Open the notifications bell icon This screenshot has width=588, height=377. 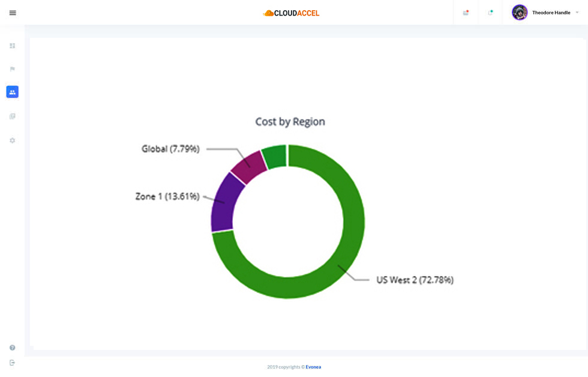point(490,13)
